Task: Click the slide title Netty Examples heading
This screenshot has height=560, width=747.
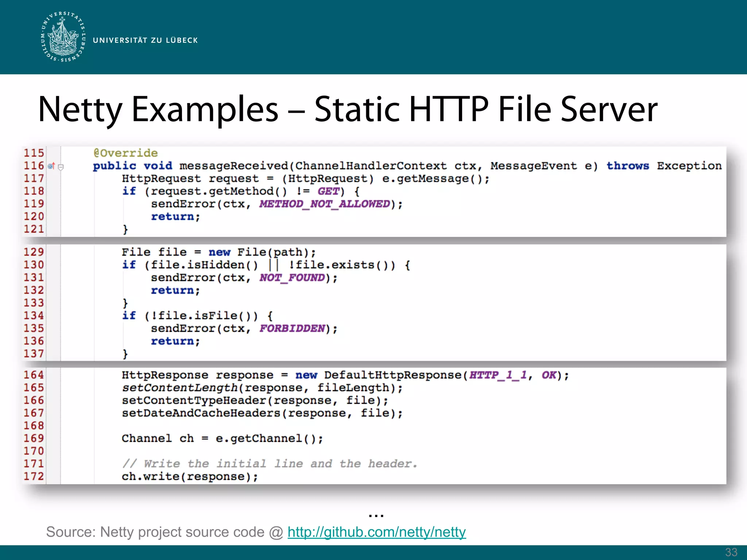Action: [347, 109]
